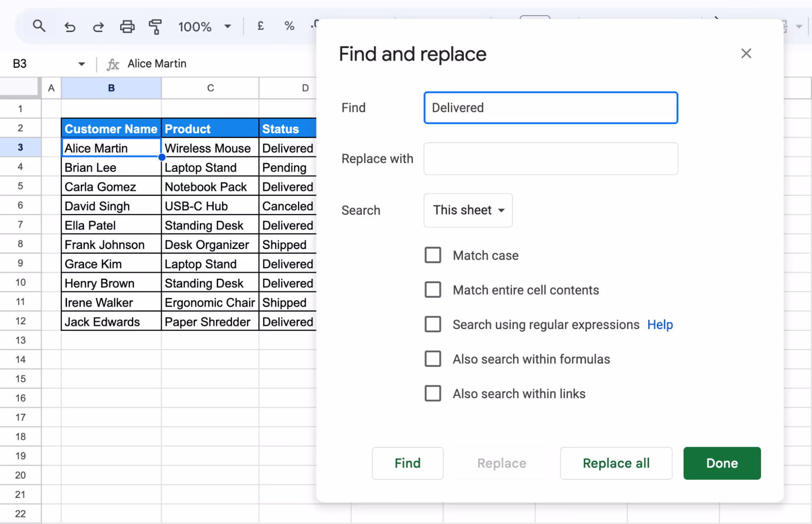Redo the last action
The width and height of the screenshot is (812, 524).
coord(98,27)
